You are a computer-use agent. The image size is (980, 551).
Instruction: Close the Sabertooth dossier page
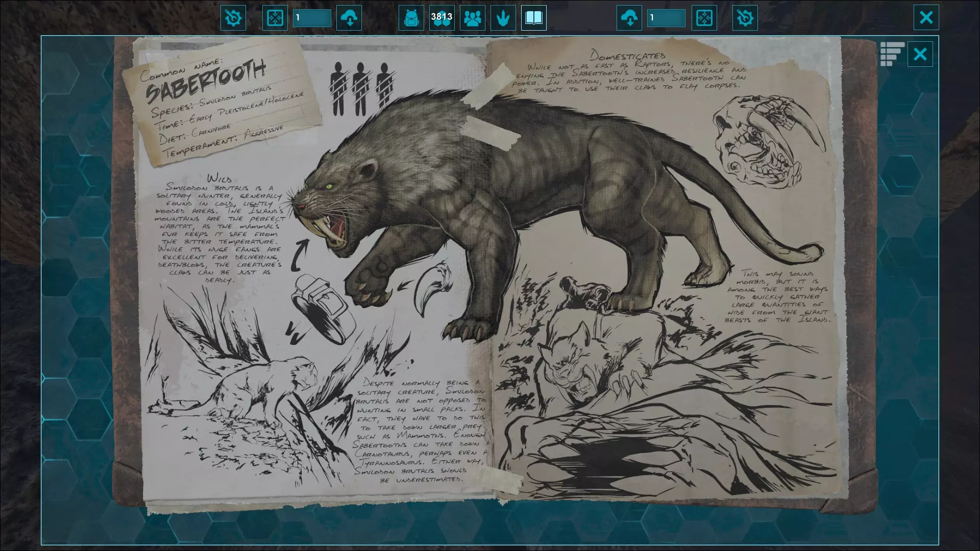[x=920, y=54]
